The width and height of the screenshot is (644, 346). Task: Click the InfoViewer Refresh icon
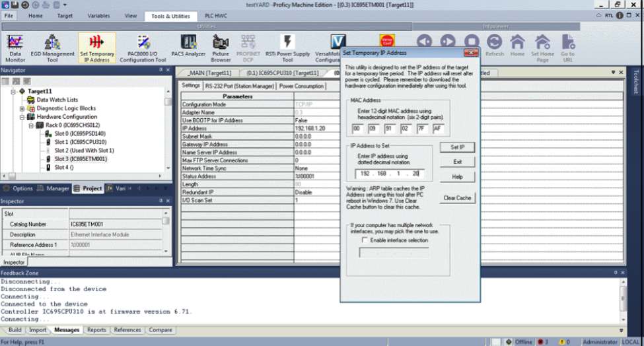[x=495, y=46]
